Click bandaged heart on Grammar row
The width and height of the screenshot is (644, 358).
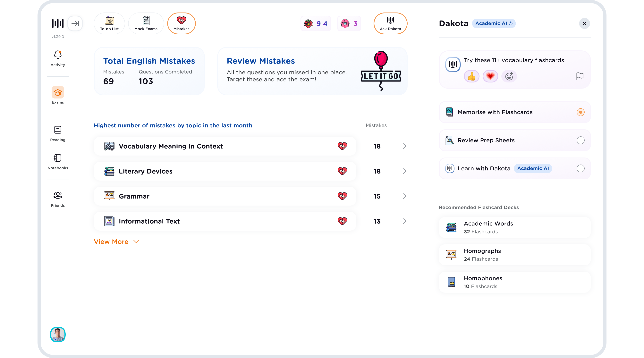coord(342,196)
